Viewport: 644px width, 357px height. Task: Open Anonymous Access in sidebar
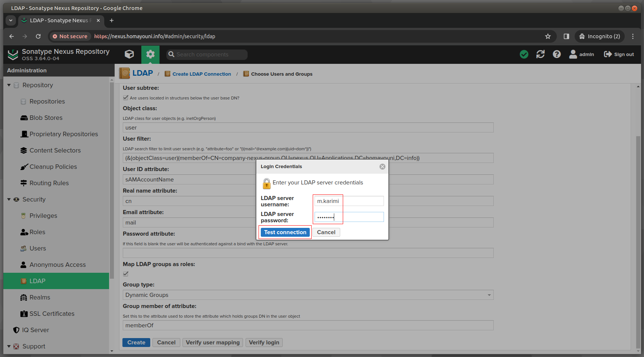pos(57,265)
